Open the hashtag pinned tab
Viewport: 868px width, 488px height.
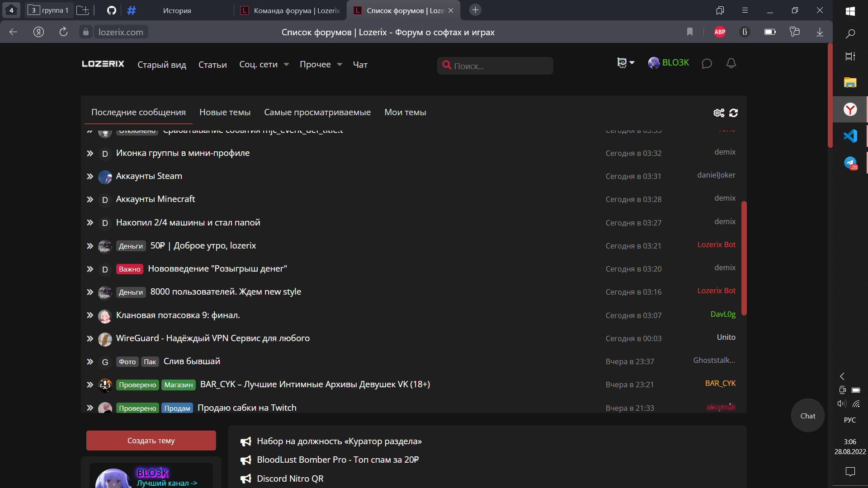[x=132, y=10]
